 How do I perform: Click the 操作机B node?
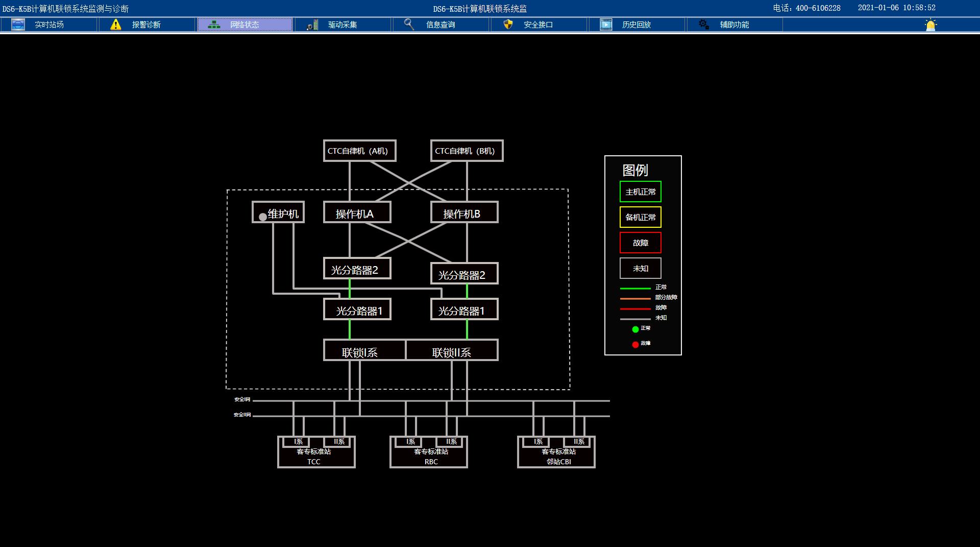(x=464, y=212)
